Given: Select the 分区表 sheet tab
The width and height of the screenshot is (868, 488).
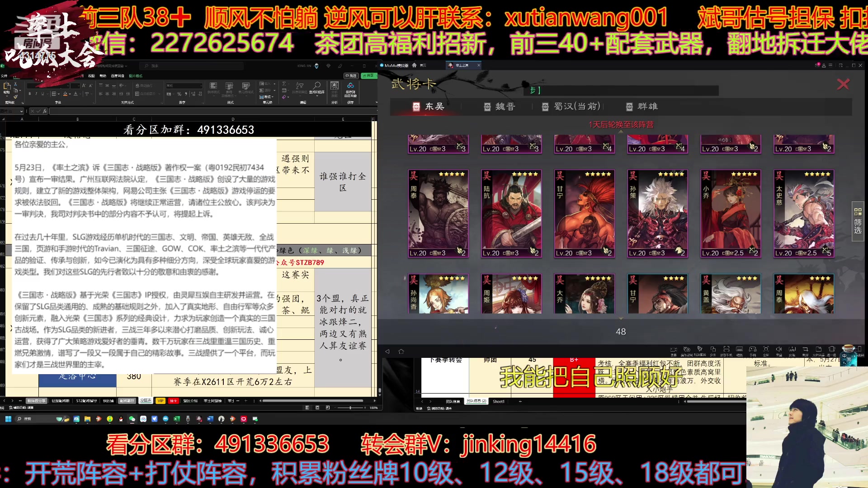Looking at the screenshot, I should tap(146, 400).
